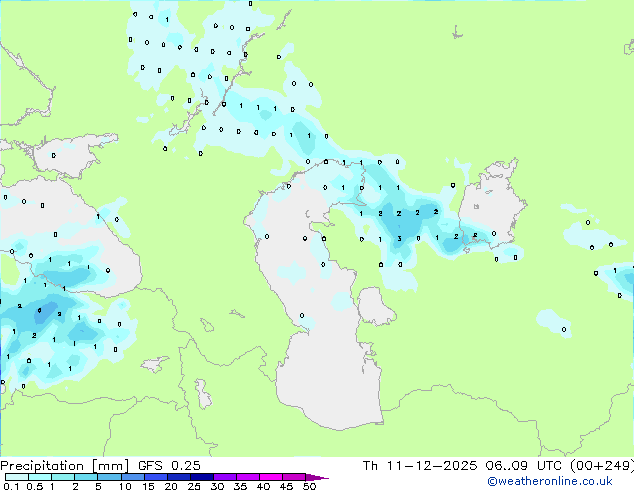Click the 20–25 mm legend color box
This screenshot has height=490, width=634.
coord(179,477)
